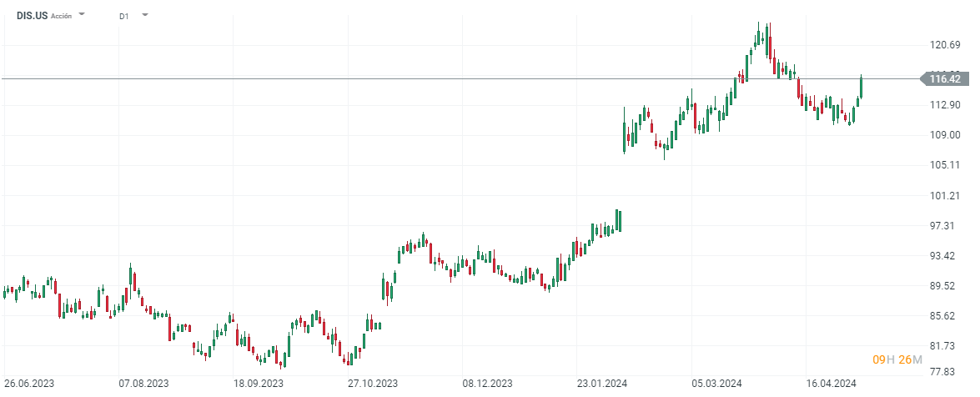Click the D1 interval label
Image resolution: width=980 pixels, height=397 pixels.
click(x=123, y=15)
